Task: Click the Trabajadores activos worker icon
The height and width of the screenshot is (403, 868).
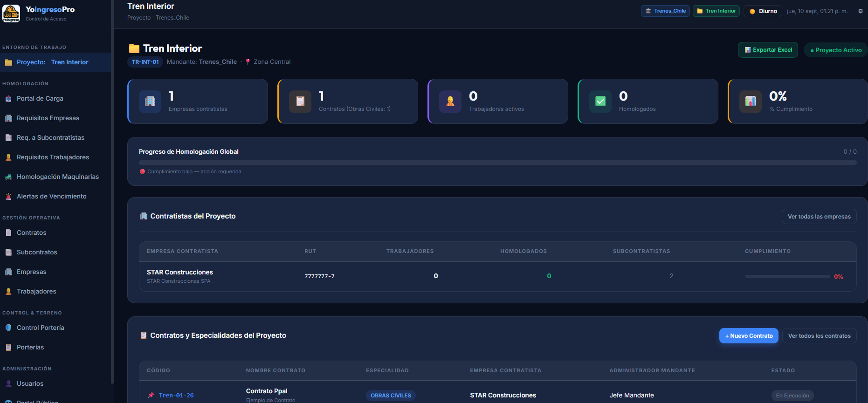Action: coord(450,101)
